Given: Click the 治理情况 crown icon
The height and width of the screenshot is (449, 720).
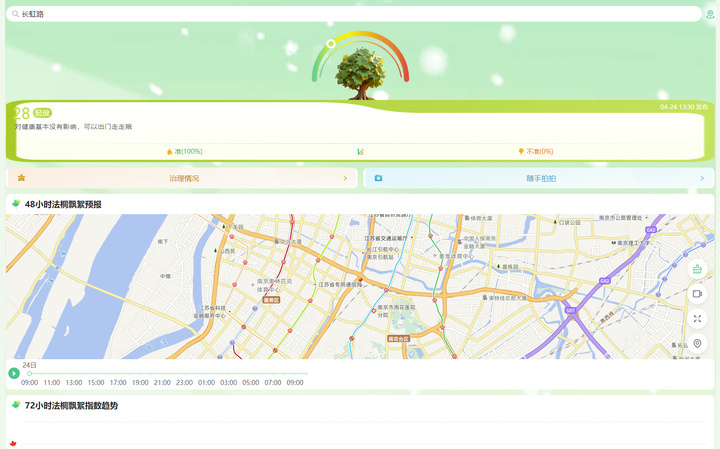Looking at the screenshot, I should point(21,178).
